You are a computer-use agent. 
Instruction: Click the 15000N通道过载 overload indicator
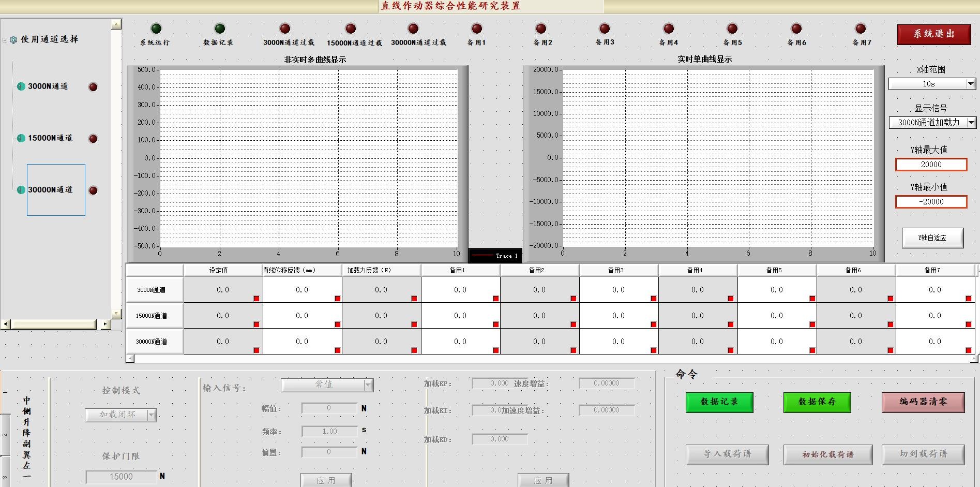click(351, 28)
